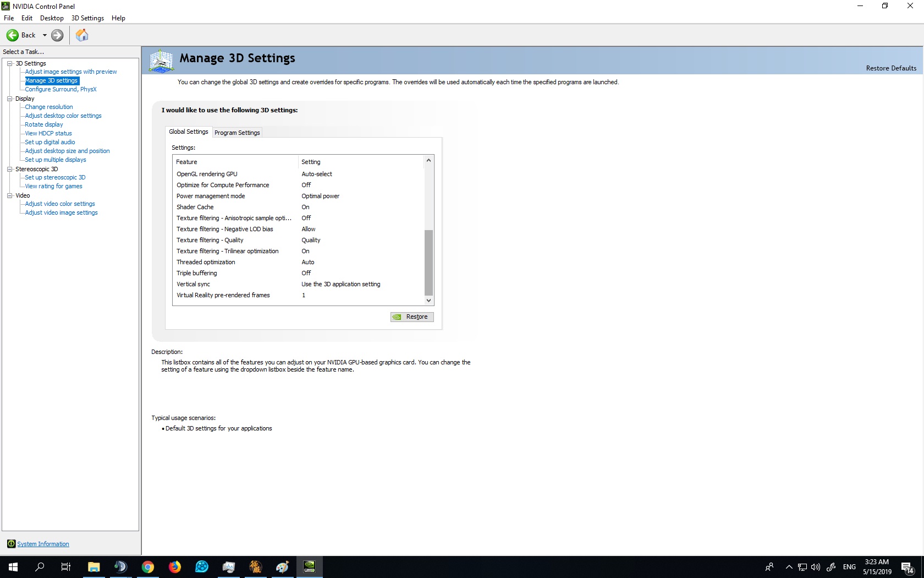This screenshot has width=924, height=578.
Task: Open Google Chrome from the taskbar
Action: click(x=147, y=567)
